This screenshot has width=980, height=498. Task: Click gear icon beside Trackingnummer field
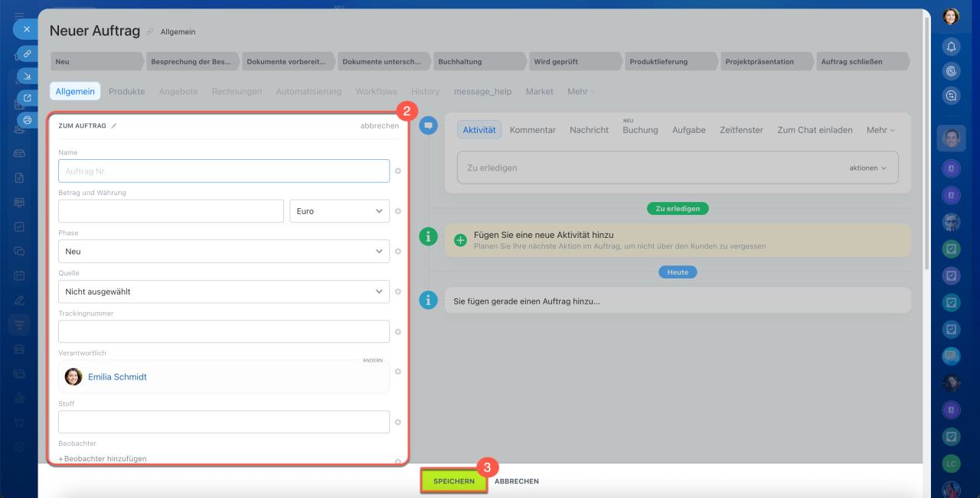[398, 331]
